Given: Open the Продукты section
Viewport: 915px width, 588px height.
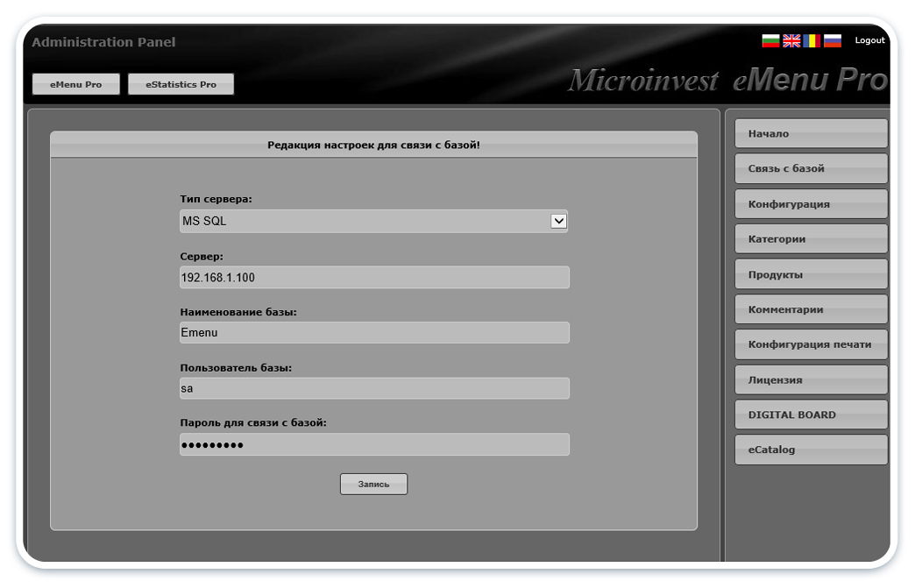Looking at the screenshot, I should click(x=811, y=274).
